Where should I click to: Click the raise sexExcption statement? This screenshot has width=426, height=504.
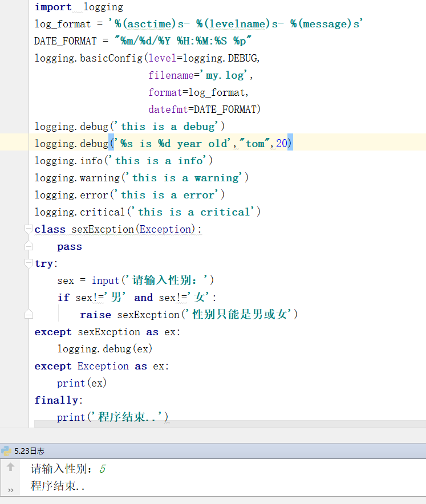click(x=189, y=314)
